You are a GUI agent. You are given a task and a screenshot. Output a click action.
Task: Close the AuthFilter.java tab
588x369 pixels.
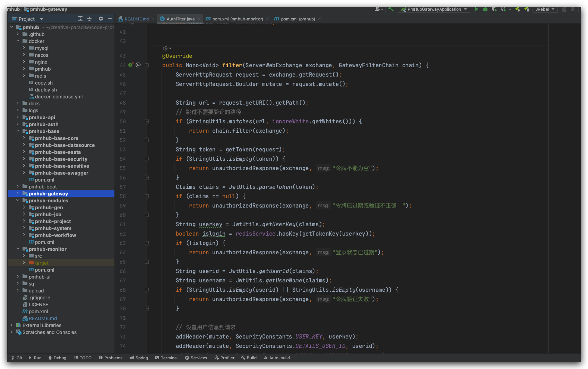(199, 19)
